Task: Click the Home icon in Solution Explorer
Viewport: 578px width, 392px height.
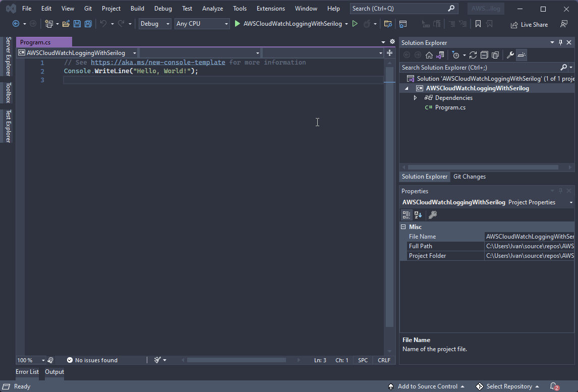Action: tap(429, 55)
